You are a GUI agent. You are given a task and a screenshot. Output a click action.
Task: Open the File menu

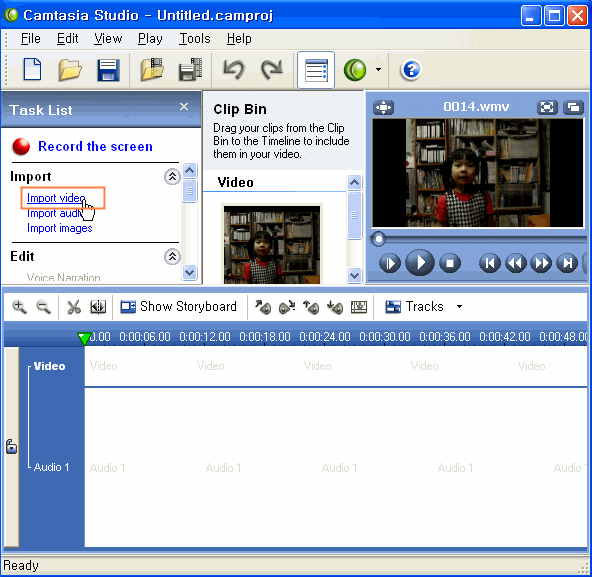coord(30,39)
